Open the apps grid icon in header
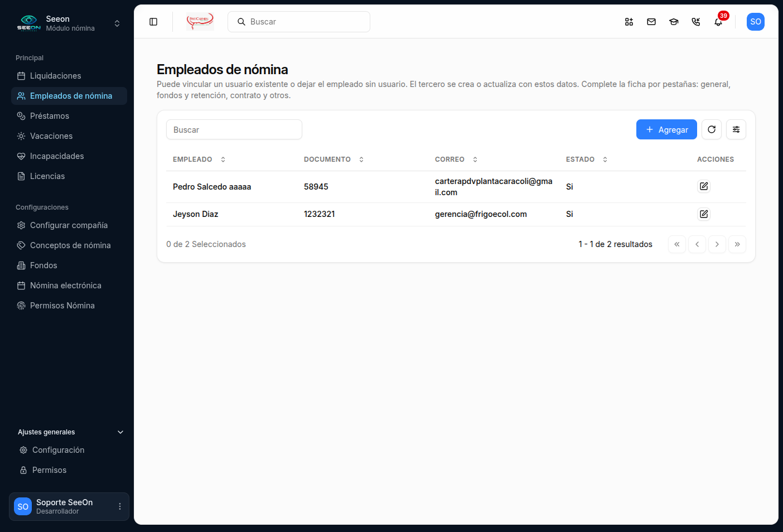The height and width of the screenshot is (532, 783). [x=629, y=22]
